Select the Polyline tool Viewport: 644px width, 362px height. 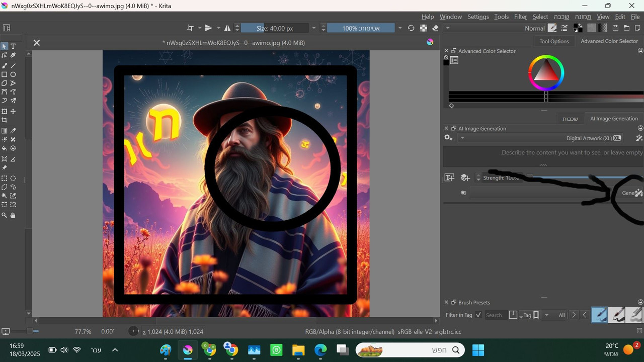[x=13, y=83]
